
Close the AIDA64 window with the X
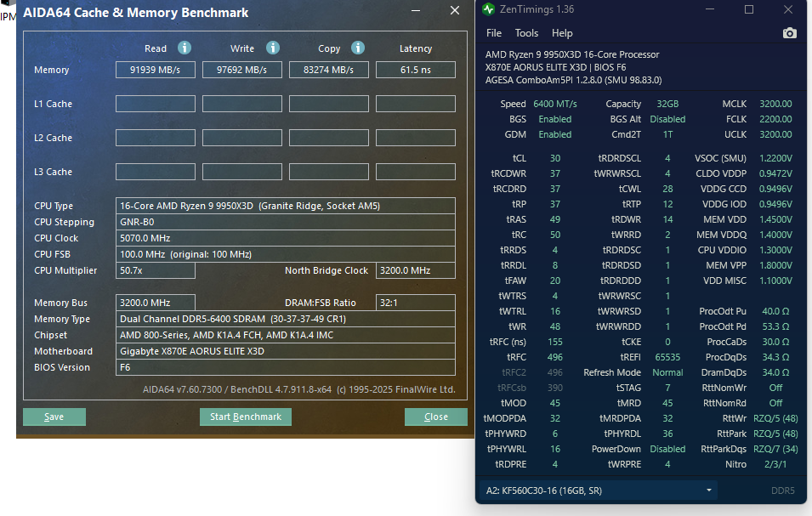point(455,11)
